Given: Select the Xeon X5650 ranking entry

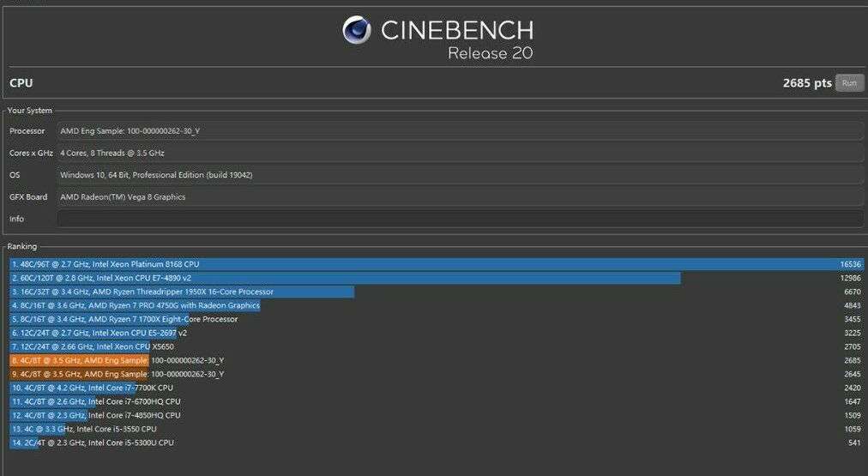Looking at the screenshot, I should [x=437, y=346].
